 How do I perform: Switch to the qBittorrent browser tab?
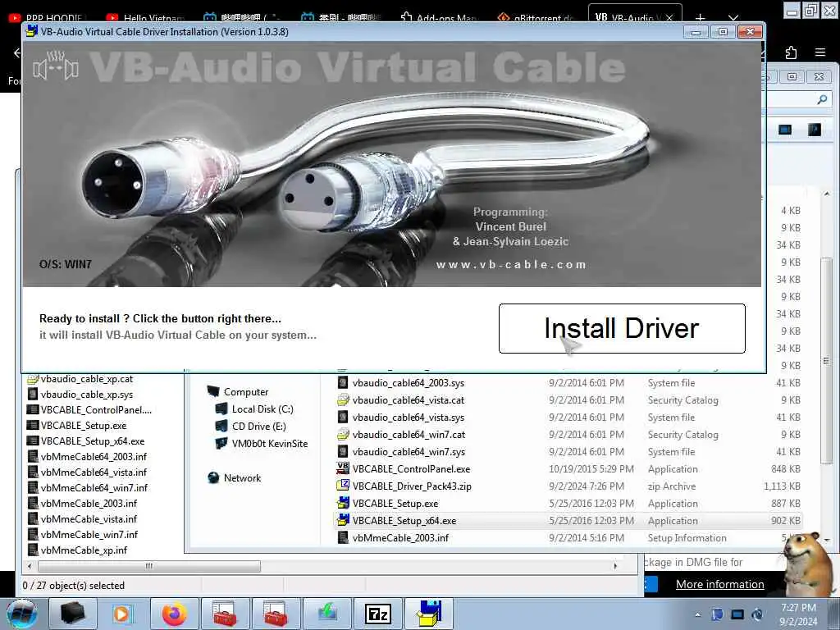tap(536, 18)
